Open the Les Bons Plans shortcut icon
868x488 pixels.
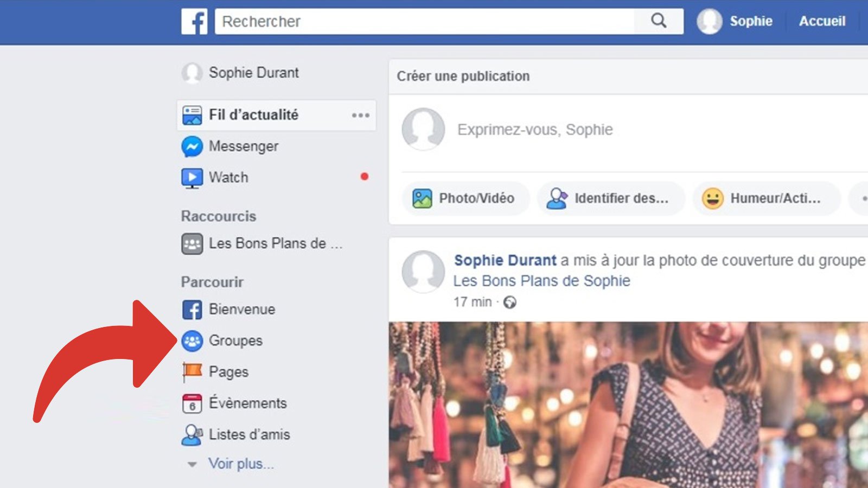[x=191, y=243]
